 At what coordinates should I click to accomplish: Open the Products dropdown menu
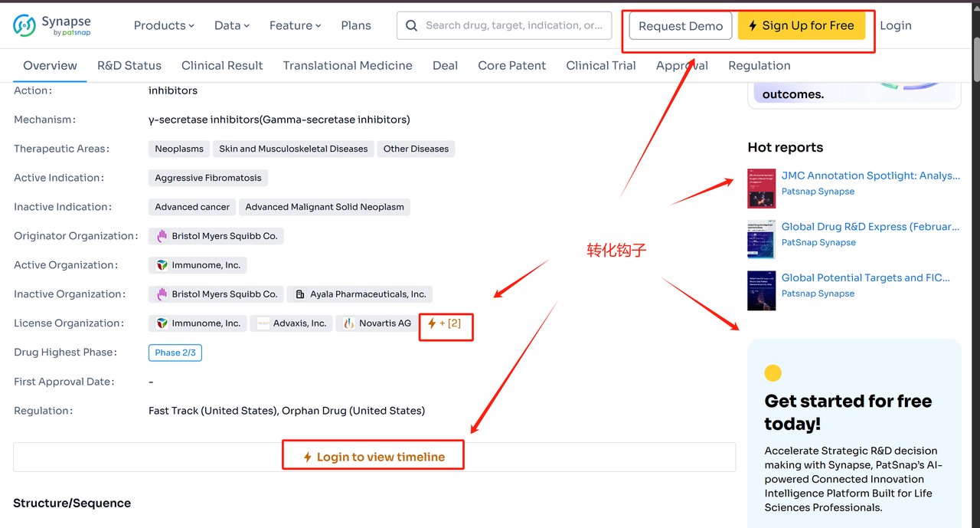pos(164,25)
